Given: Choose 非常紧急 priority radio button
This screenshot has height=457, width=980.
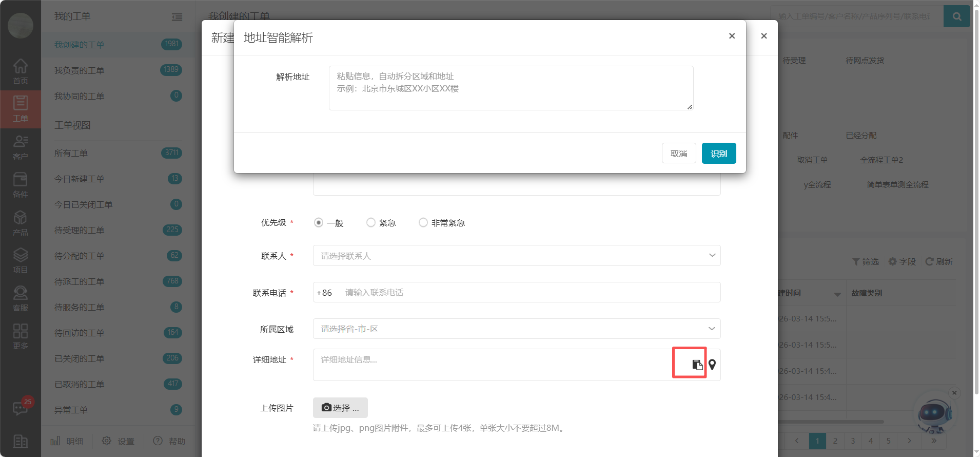Looking at the screenshot, I should [423, 223].
